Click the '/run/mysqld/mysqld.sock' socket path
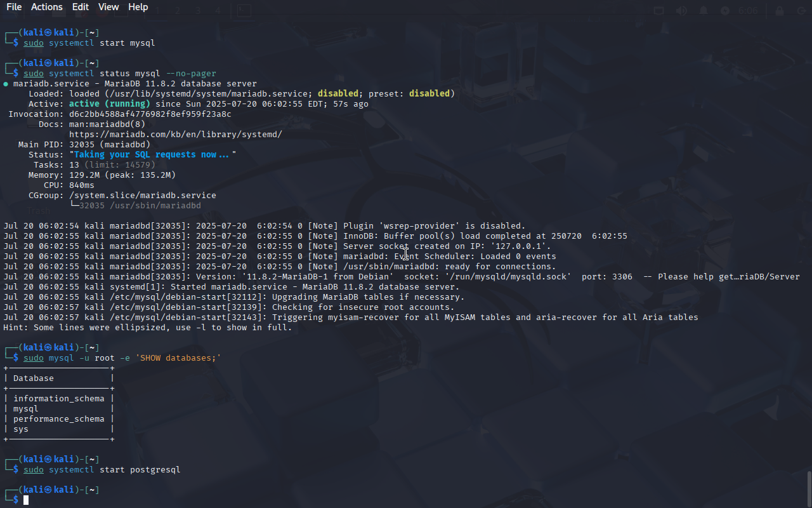Screen dimensions: 812x508 508,277
